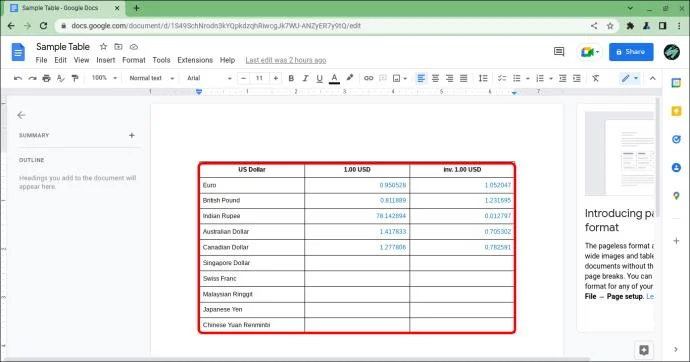Decrease indent
The width and height of the screenshot is (690, 362).
pyautogui.click(x=562, y=78)
